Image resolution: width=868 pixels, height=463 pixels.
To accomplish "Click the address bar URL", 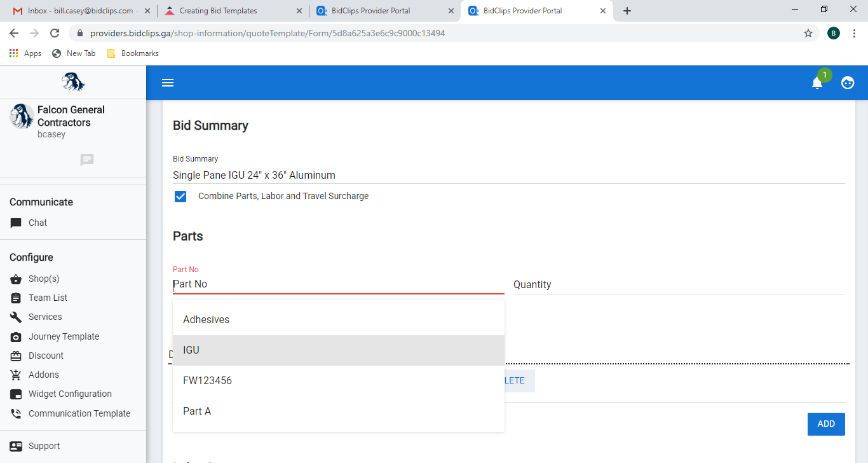I will click(268, 33).
